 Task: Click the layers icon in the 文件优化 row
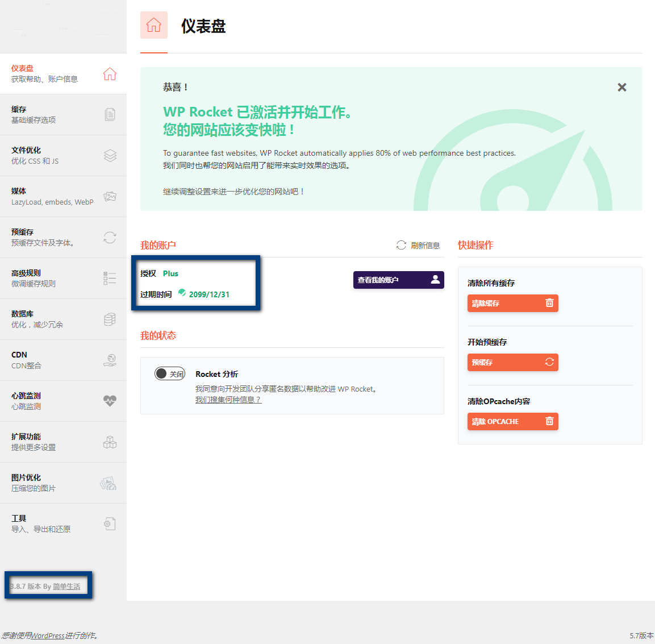click(x=110, y=156)
